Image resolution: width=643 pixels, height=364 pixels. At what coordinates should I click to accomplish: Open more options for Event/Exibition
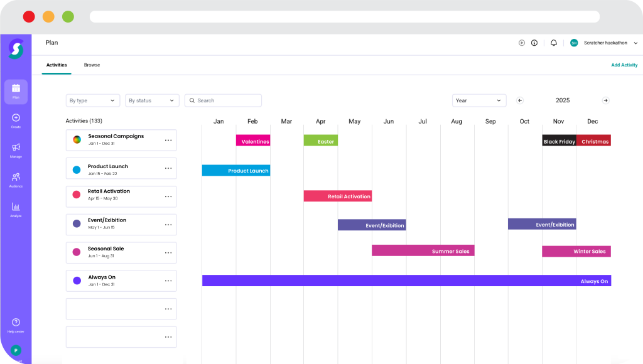[168, 225]
